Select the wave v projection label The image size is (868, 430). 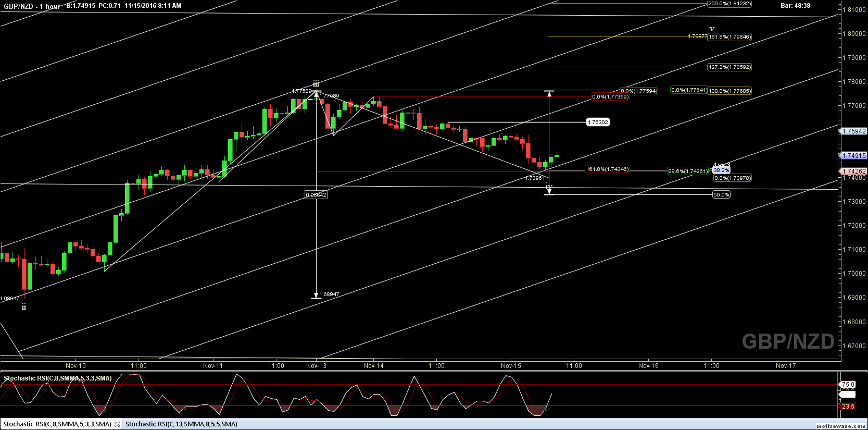click(x=712, y=30)
